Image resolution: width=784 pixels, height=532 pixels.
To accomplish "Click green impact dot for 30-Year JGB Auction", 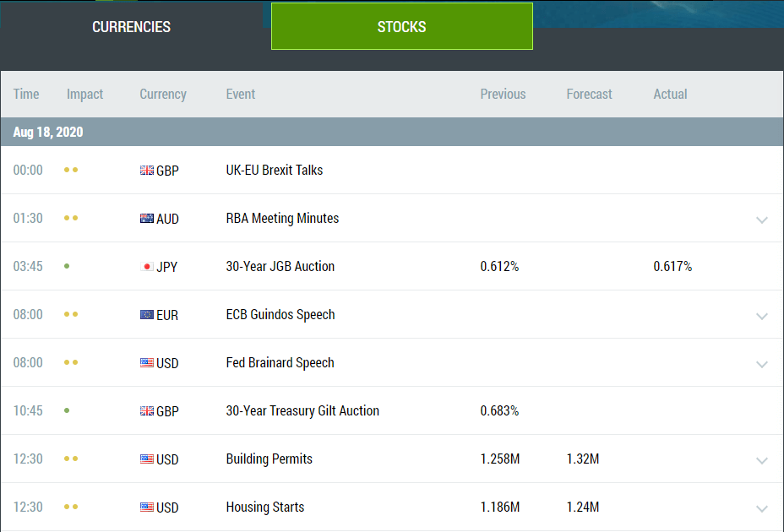I will coord(67,267).
